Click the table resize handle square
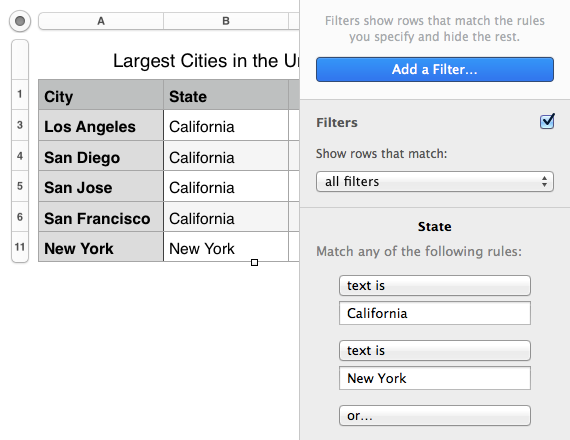This screenshot has width=570, height=440. tap(254, 263)
